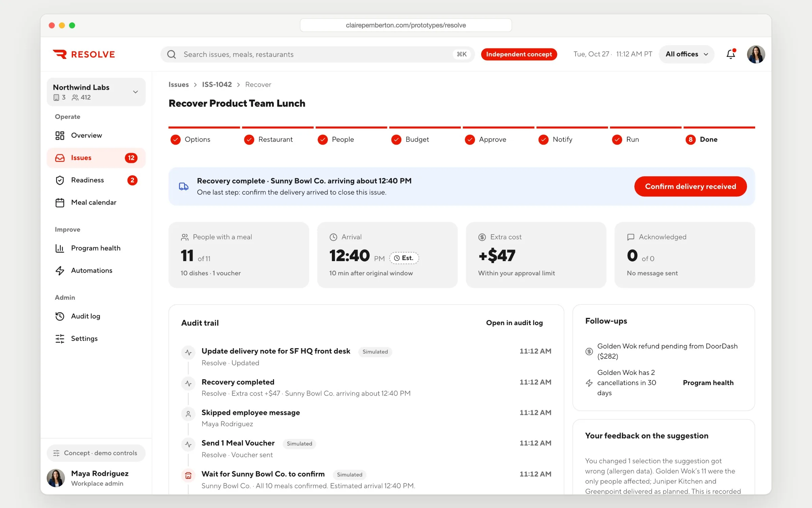The image size is (812, 508).
Task: Open the Open in audit log link
Action: click(514, 323)
